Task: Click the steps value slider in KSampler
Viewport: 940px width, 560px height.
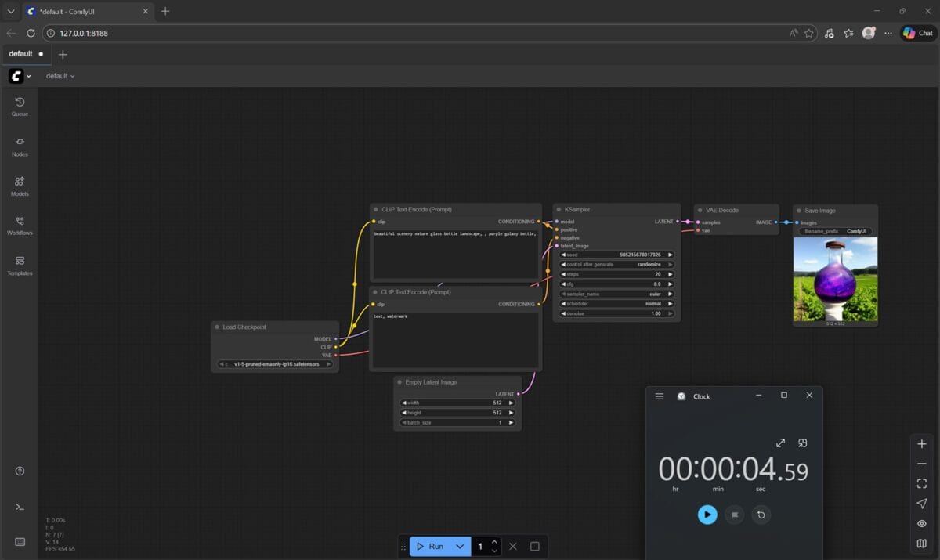Action: pos(616,274)
